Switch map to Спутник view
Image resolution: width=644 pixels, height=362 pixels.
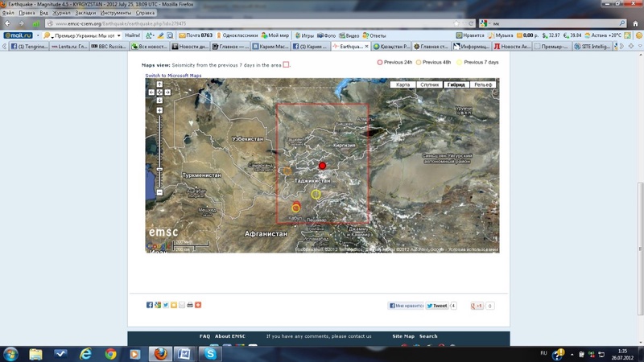pos(430,84)
